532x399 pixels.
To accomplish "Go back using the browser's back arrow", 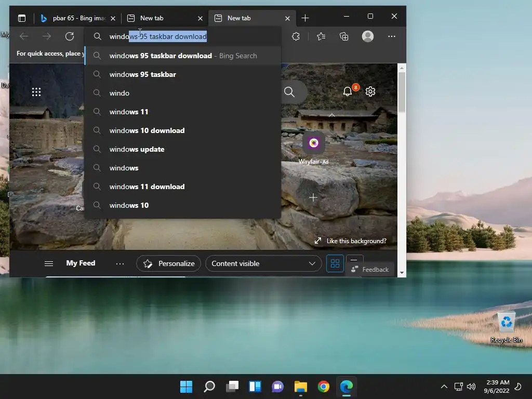I will pos(24,36).
